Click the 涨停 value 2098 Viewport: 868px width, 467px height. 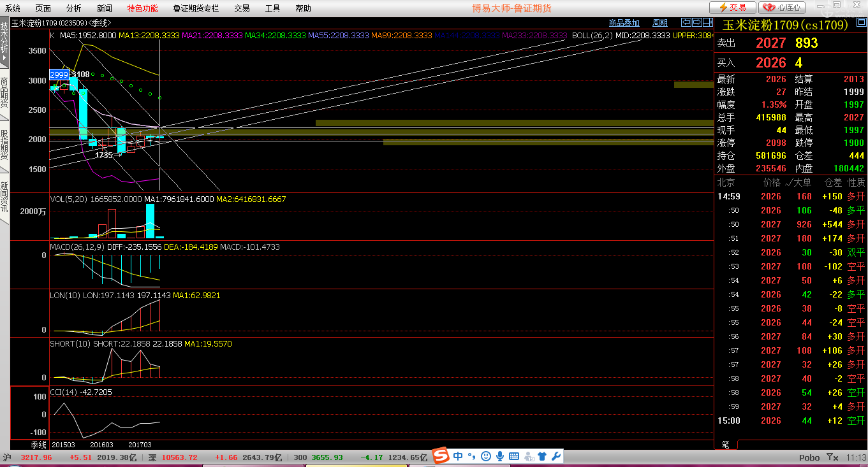[776, 143]
